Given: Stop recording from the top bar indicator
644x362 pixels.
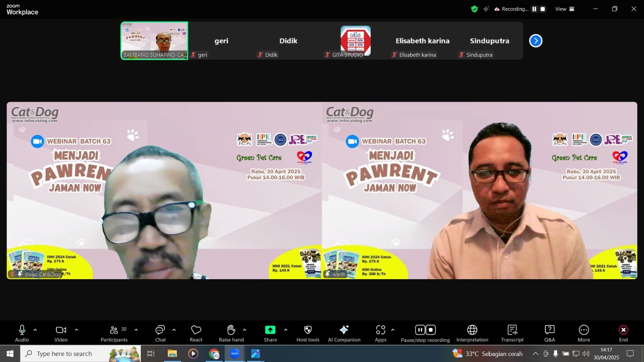Looking at the screenshot, I should click(543, 9).
